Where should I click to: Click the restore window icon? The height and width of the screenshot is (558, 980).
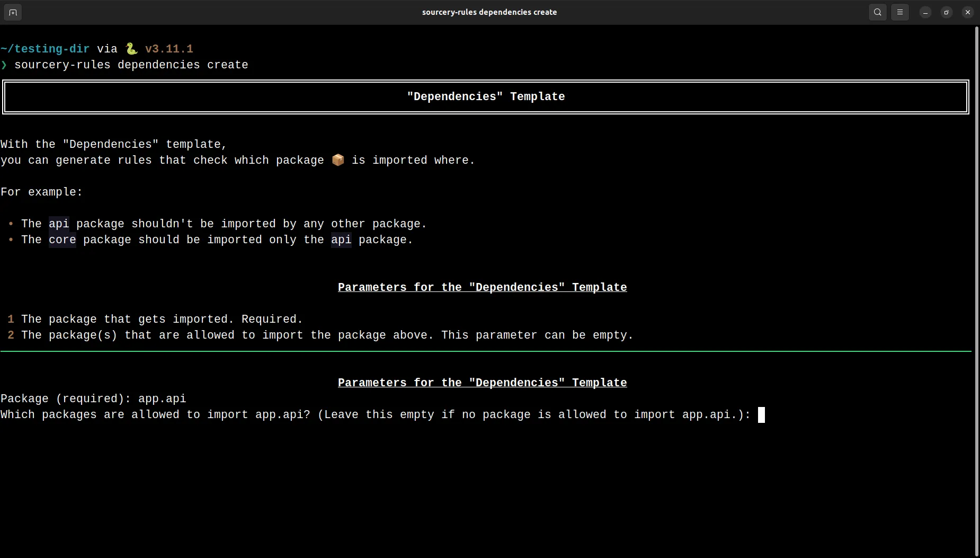[x=946, y=12]
